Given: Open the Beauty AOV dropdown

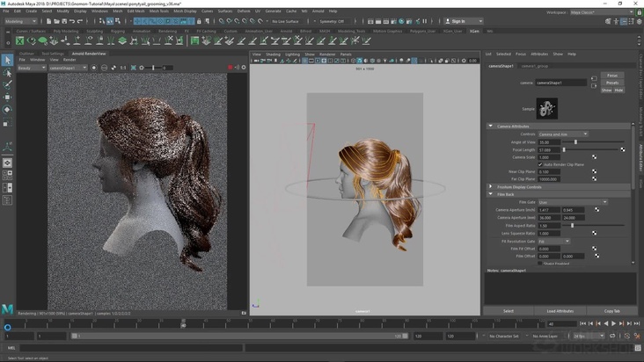Looking at the screenshot, I should coord(30,68).
